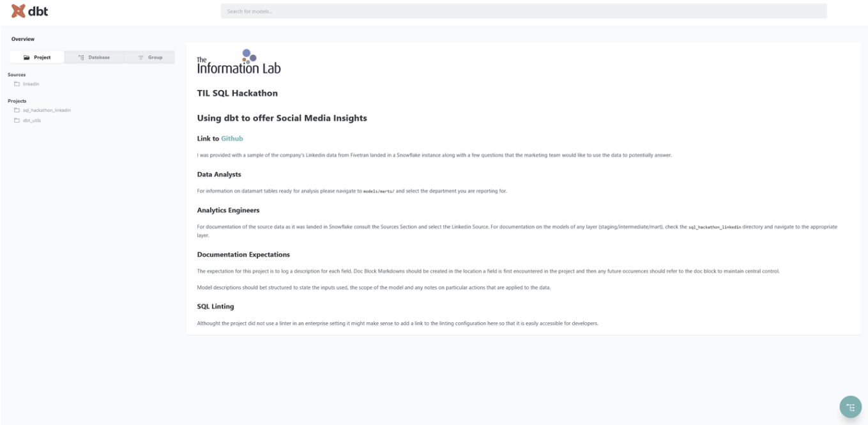This screenshot has width=868, height=425.
Task: Click the dbt logo in the header
Action: [29, 11]
